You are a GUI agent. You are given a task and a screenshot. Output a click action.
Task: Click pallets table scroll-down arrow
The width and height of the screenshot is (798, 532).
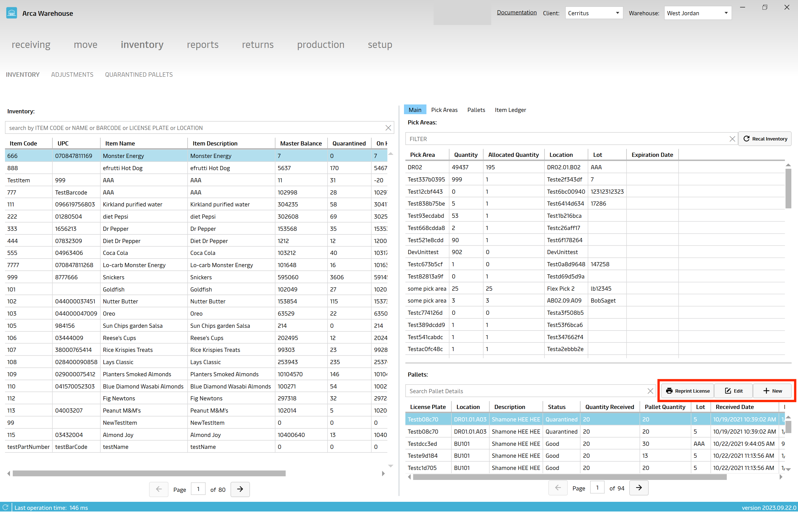[788, 470]
